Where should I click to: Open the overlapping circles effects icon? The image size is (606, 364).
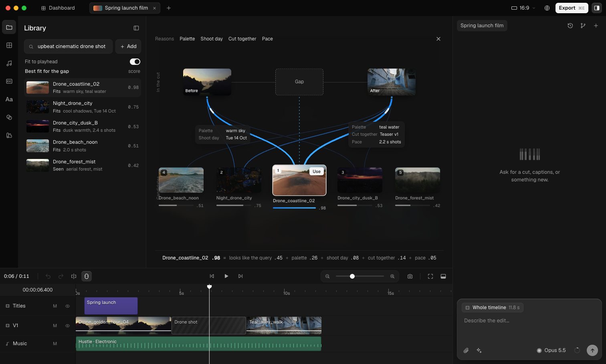pyautogui.click(x=9, y=117)
